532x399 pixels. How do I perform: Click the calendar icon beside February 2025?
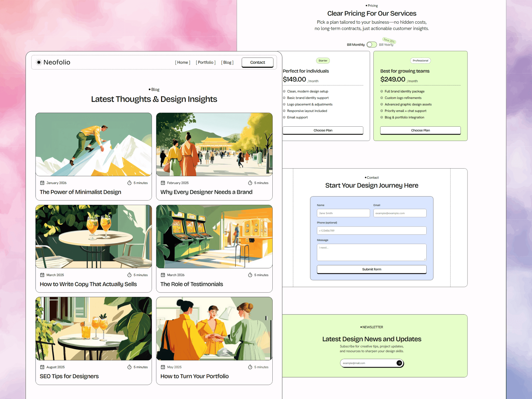pos(163,183)
